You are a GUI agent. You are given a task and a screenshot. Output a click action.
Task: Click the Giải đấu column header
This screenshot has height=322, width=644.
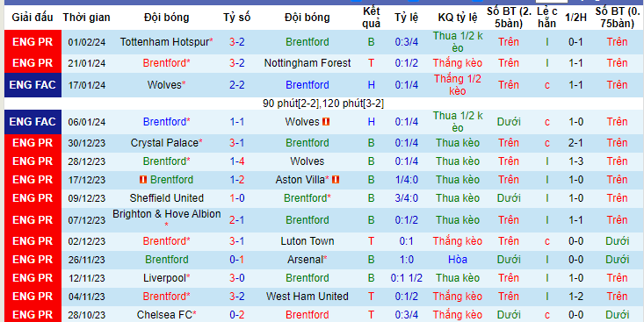tap(33, 18)
